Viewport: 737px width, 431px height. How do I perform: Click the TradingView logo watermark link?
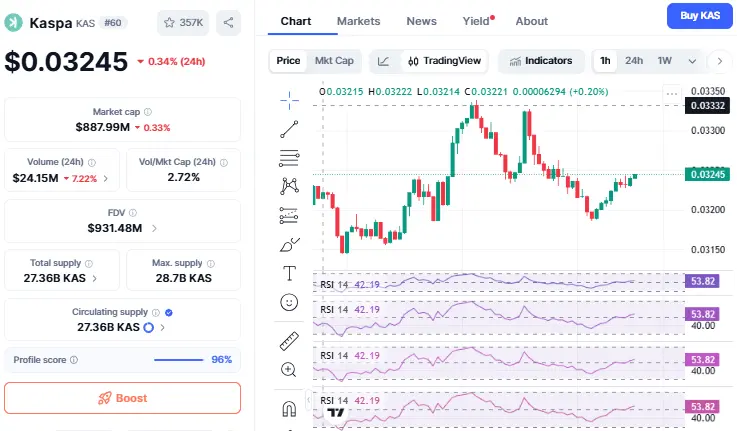(336, 413)
